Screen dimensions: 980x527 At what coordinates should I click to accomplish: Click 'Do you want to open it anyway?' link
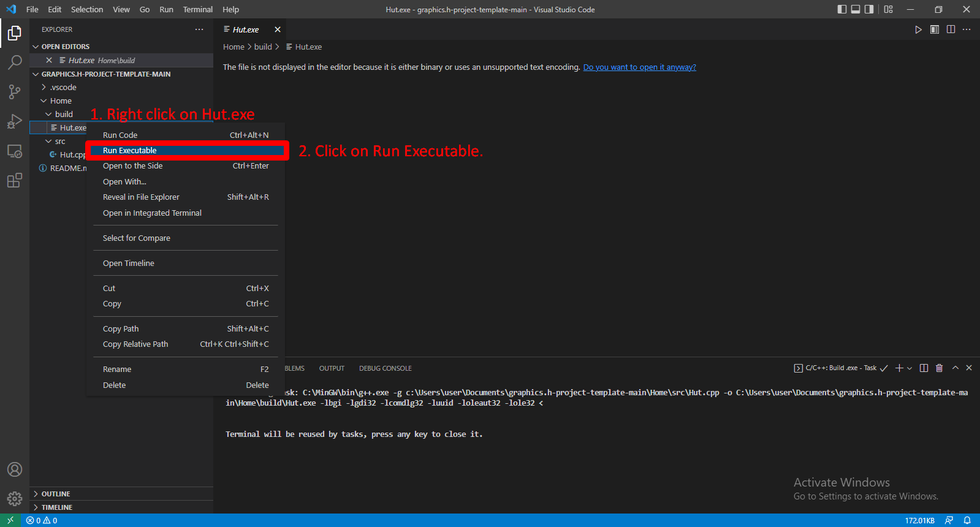click(x=639, y=67)
